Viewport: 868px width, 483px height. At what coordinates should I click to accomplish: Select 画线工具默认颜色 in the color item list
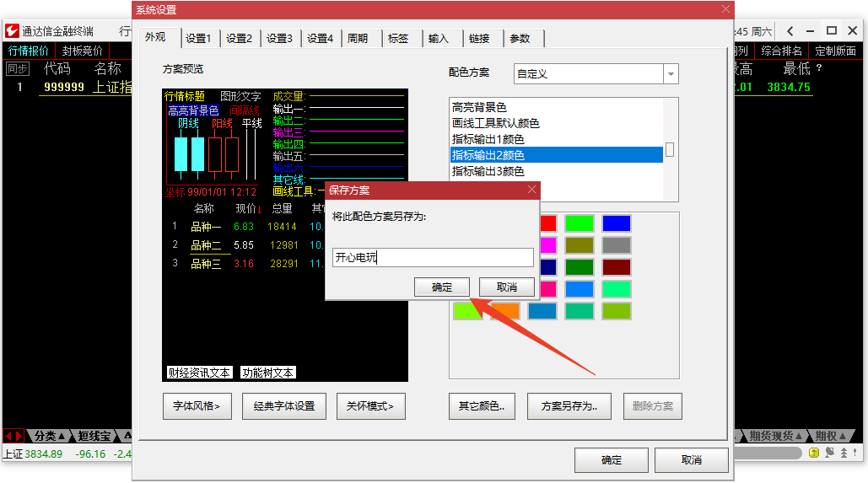pyautogui.click(x=557, y=123)
